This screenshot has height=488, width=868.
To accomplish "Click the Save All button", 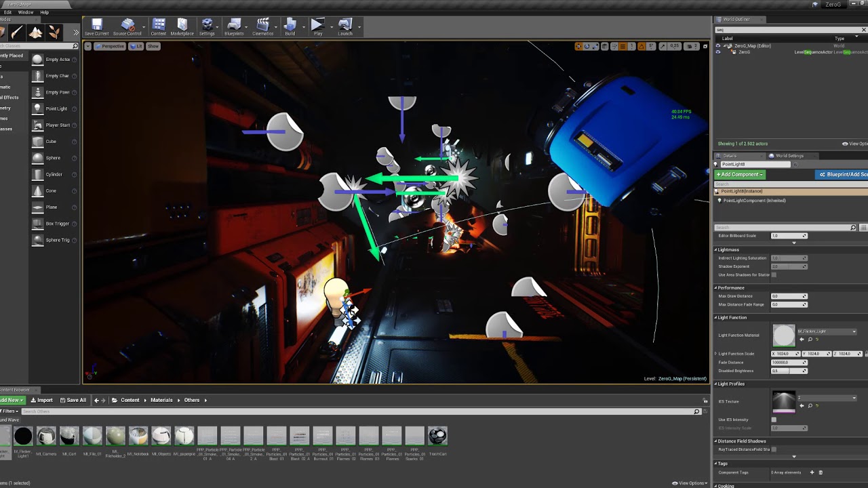I will (73, 400).
